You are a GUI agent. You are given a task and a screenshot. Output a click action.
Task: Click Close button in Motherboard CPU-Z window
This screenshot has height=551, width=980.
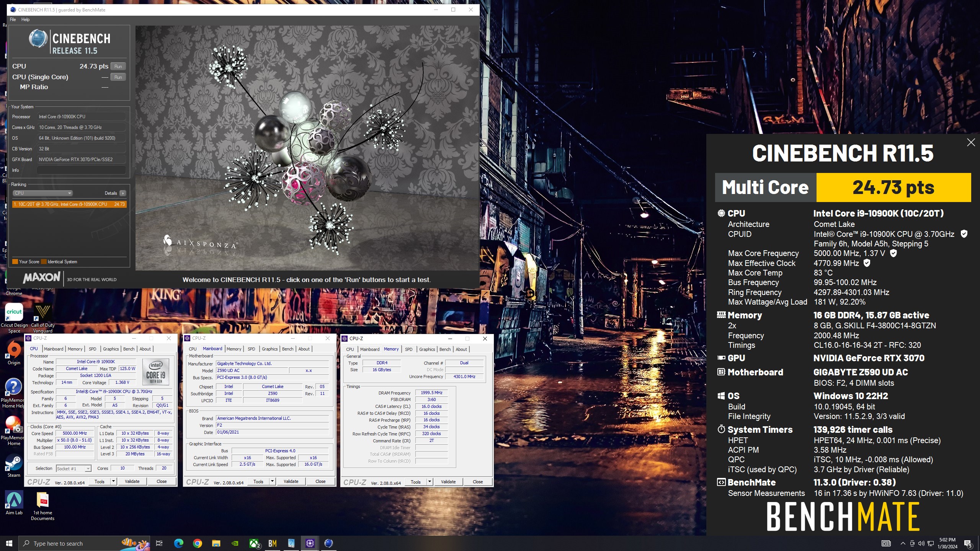pyautogui.click(x=320, y=481)
